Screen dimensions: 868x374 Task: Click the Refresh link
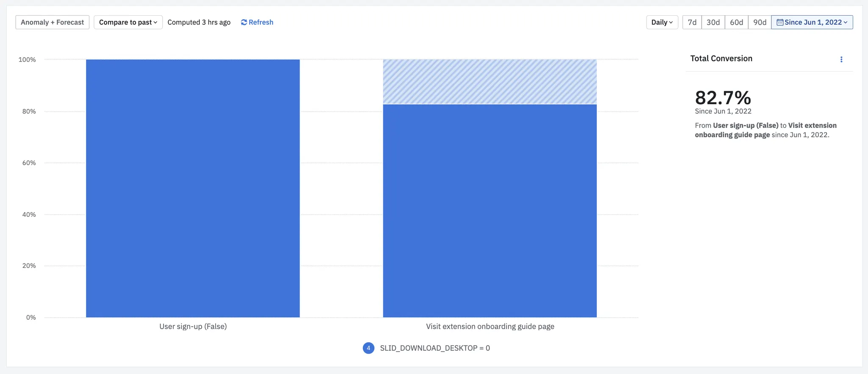tap(261, 22)
